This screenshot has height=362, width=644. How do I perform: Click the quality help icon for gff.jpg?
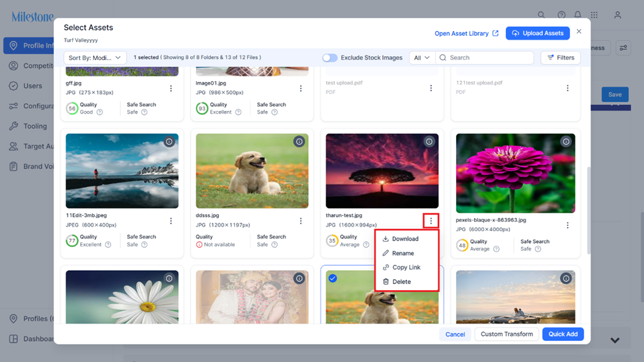[x=99, y=112]
